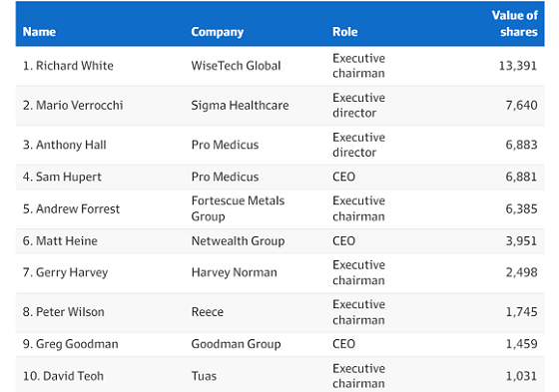Click the Name column header
Image resolution: width=559 pixels, height=392 pixels.
click(39, 32)
